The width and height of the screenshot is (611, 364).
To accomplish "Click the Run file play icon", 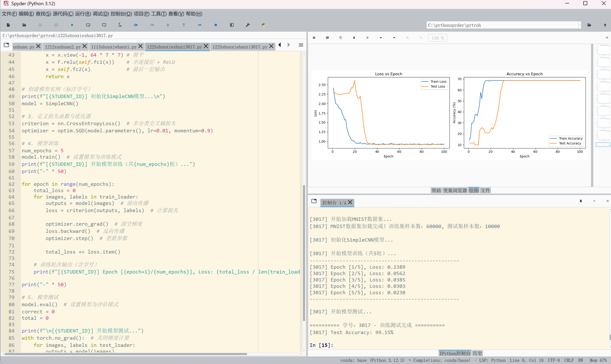I will [72, 25].
